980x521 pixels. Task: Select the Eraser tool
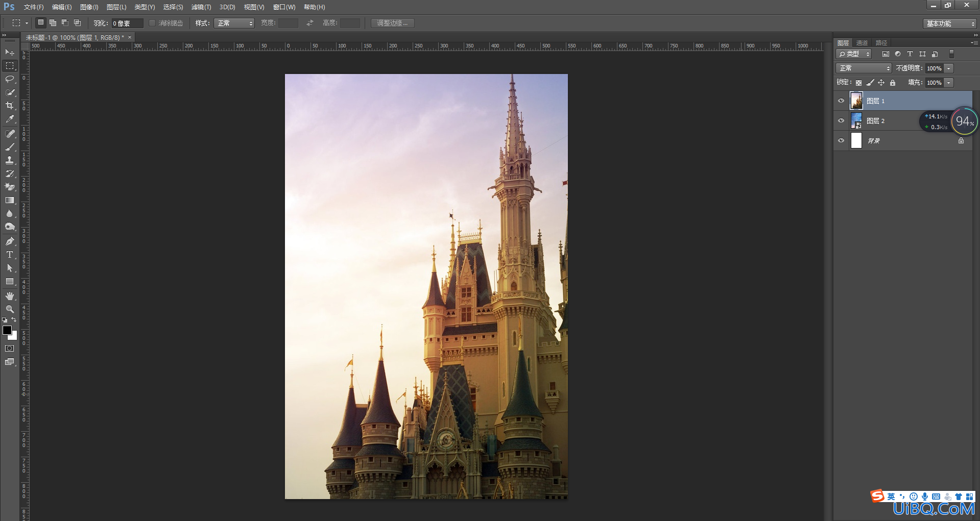(x=10, y=187)
